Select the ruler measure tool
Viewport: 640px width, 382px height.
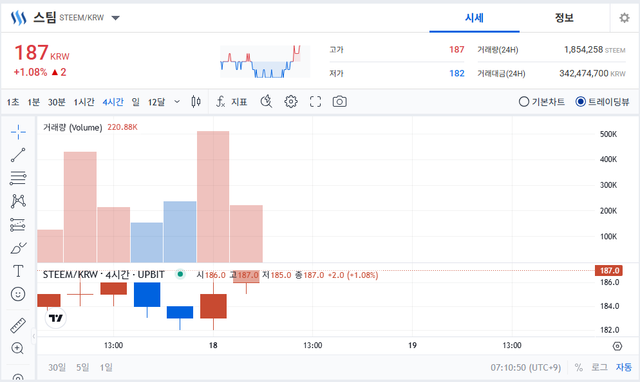click(x=18, y=325)
